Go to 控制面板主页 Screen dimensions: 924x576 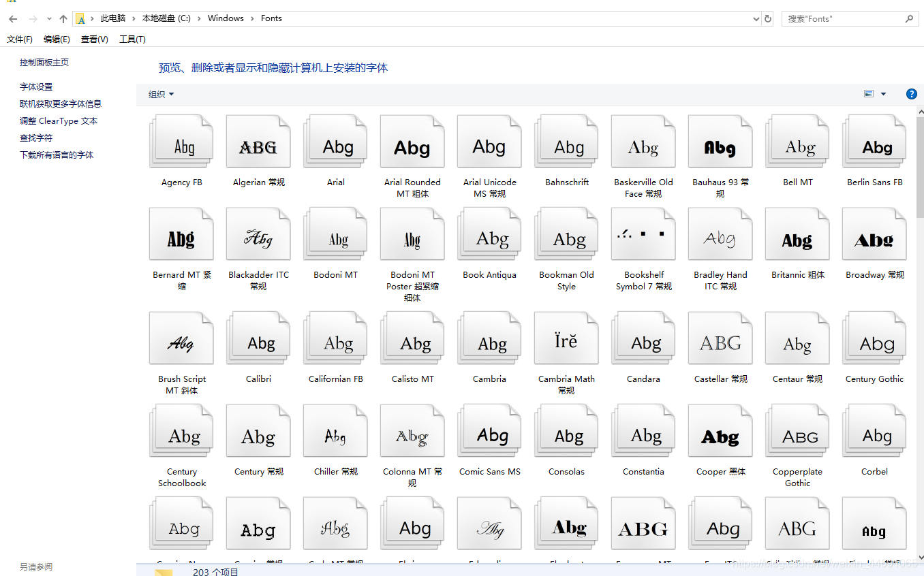point(44,62)
